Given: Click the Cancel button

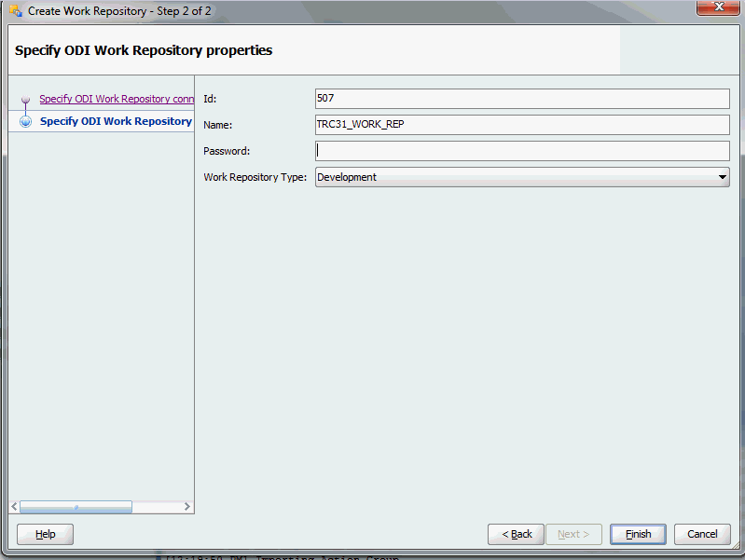Looking at the screenshot, I should [702, 534].
